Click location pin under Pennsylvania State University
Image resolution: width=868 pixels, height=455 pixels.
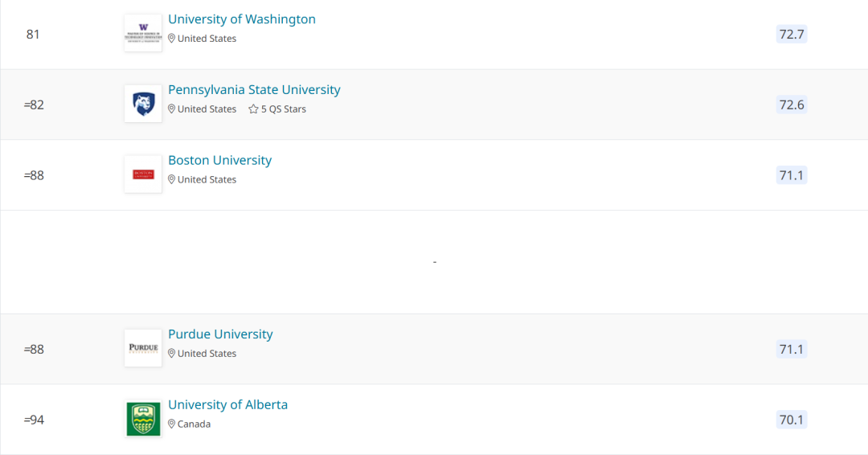click(172, 109)
